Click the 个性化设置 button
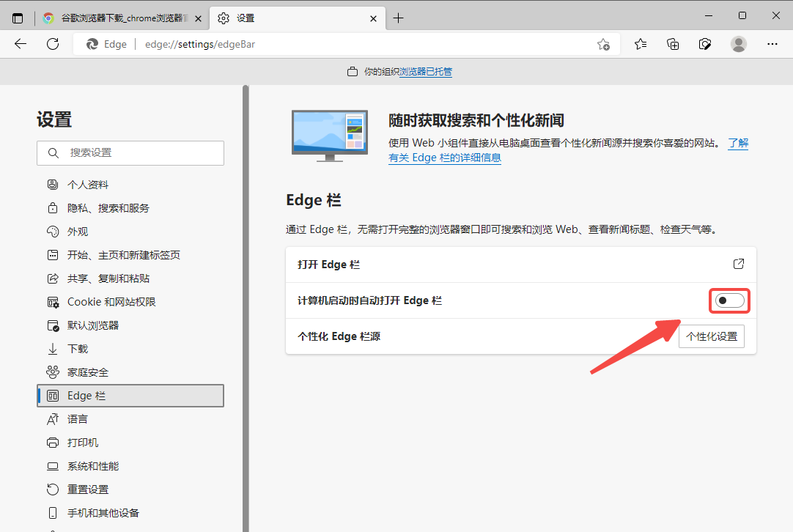This screenshot has height=532, width=793. (x=711, y=336)
